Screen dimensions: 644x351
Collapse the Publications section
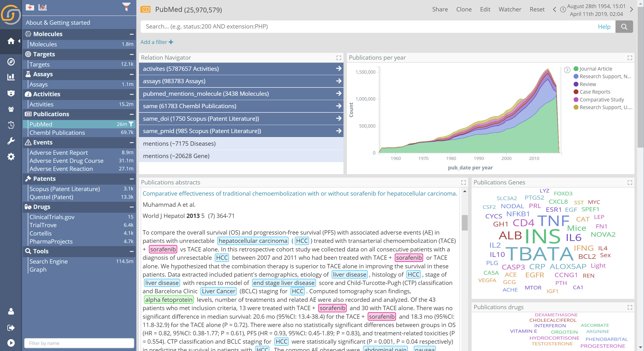[132, 114]
